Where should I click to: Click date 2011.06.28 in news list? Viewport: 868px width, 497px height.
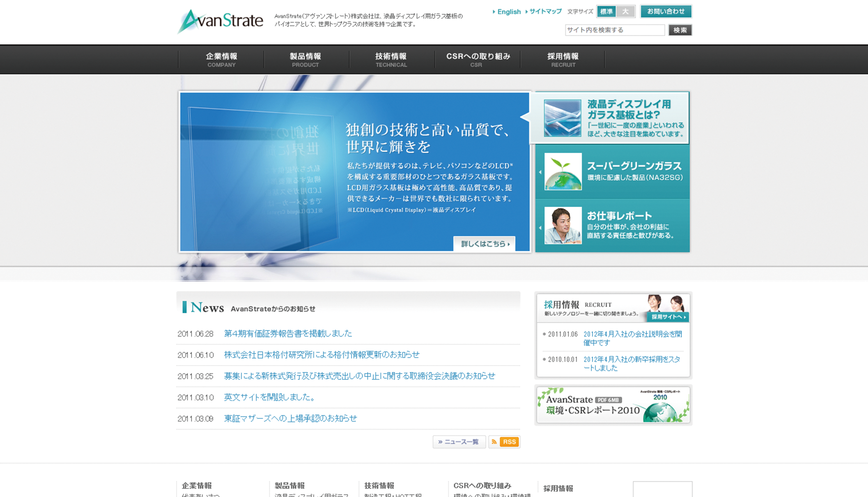pos(196,334)
